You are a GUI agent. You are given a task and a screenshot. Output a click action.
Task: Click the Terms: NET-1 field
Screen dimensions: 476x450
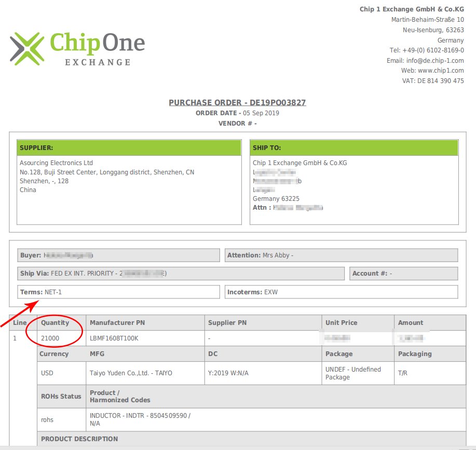coord(118,292)
